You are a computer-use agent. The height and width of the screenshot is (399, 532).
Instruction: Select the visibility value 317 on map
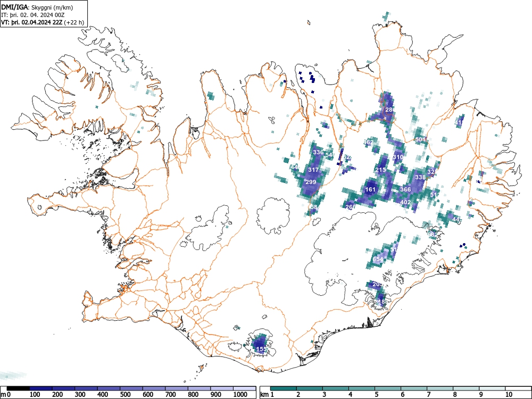pyautogui.click(x=313, y=170)
